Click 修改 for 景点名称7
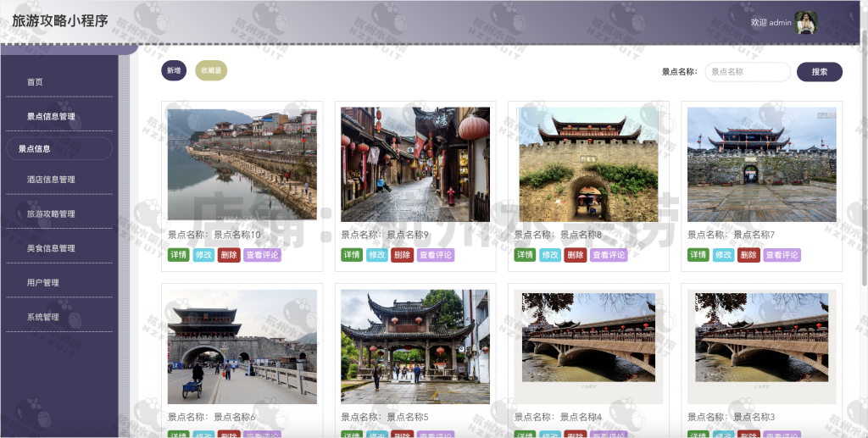 [x=724, y=255]
